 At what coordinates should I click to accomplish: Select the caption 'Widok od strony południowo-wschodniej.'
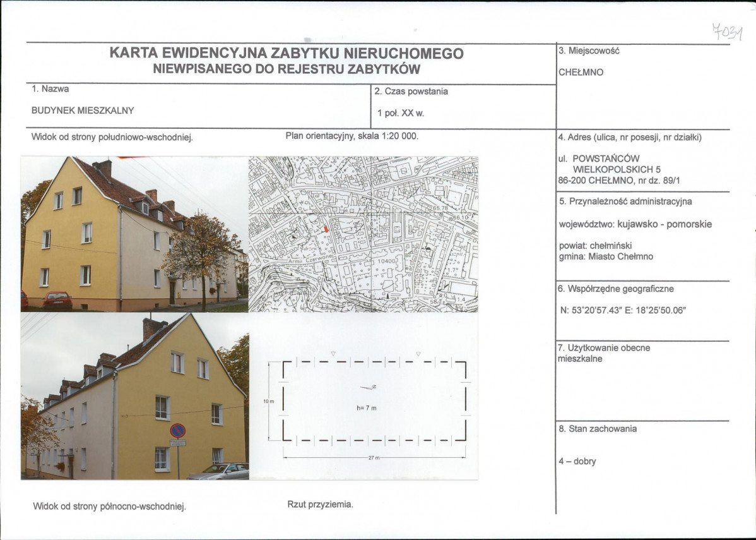coord(112,137)
